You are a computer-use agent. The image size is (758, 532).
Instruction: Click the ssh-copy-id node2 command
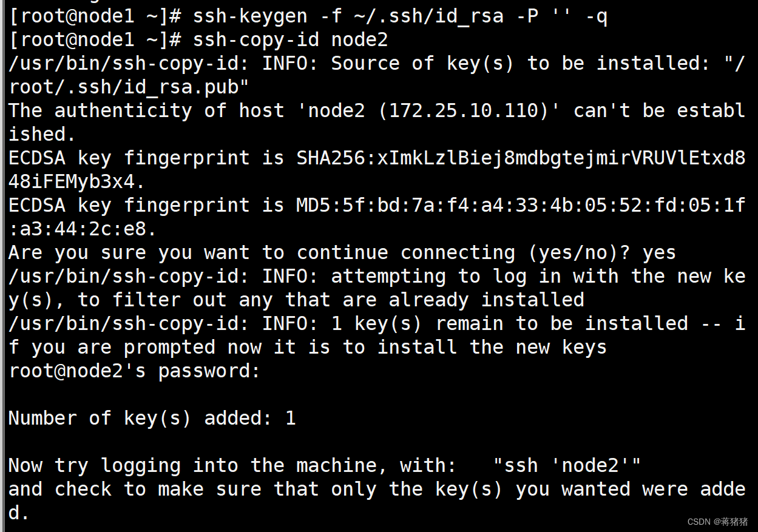290,40
